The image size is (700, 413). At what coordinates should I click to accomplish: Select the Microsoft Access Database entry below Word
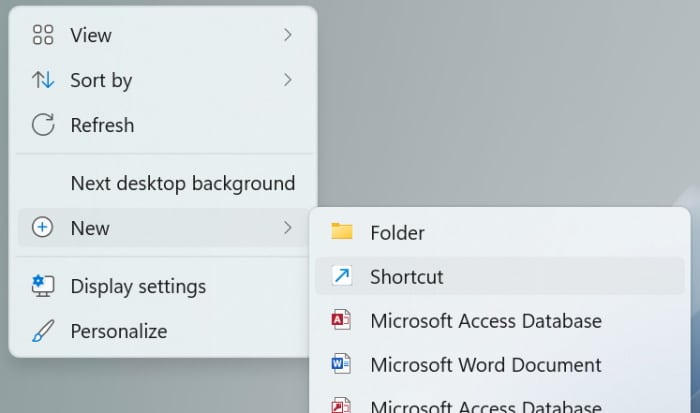(500, 403)
